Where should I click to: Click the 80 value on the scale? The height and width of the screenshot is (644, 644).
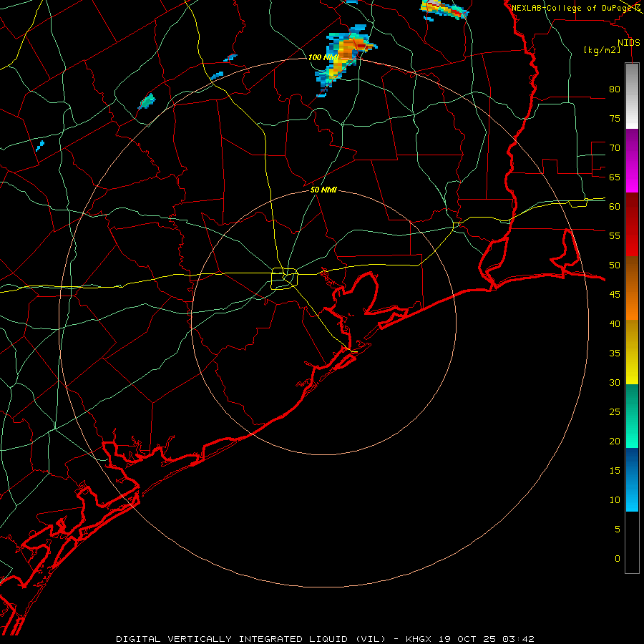click(x=615, y=89)
